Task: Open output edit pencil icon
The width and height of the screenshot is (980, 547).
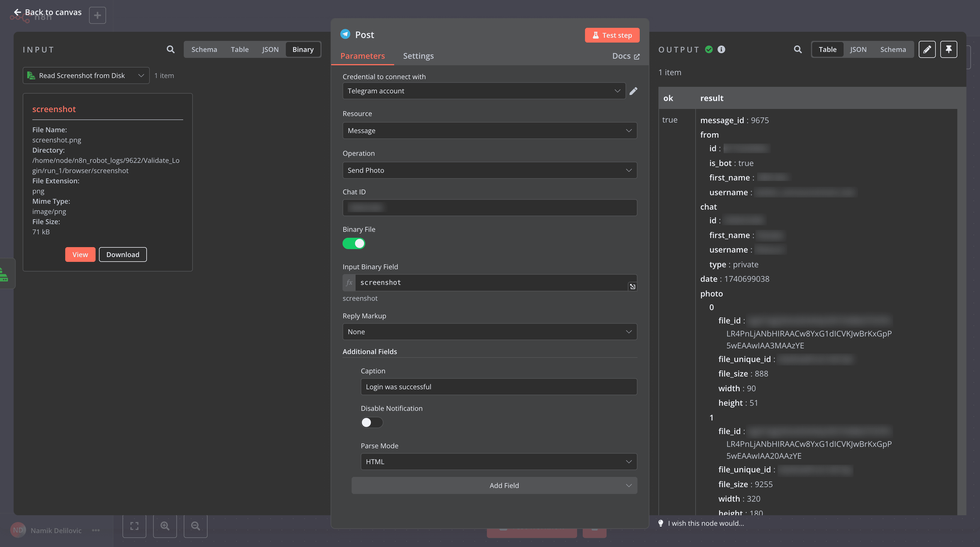Action: click(927, 49)
